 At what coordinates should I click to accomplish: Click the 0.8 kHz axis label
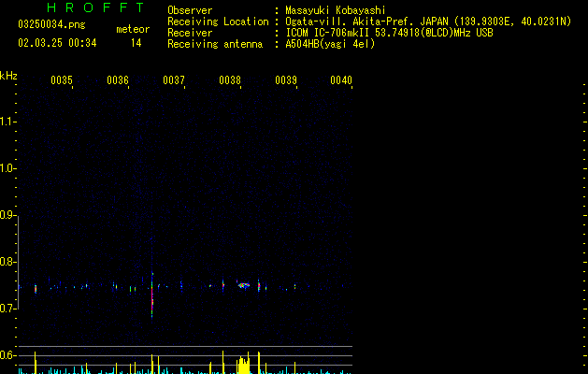click(x=7, y=262)
